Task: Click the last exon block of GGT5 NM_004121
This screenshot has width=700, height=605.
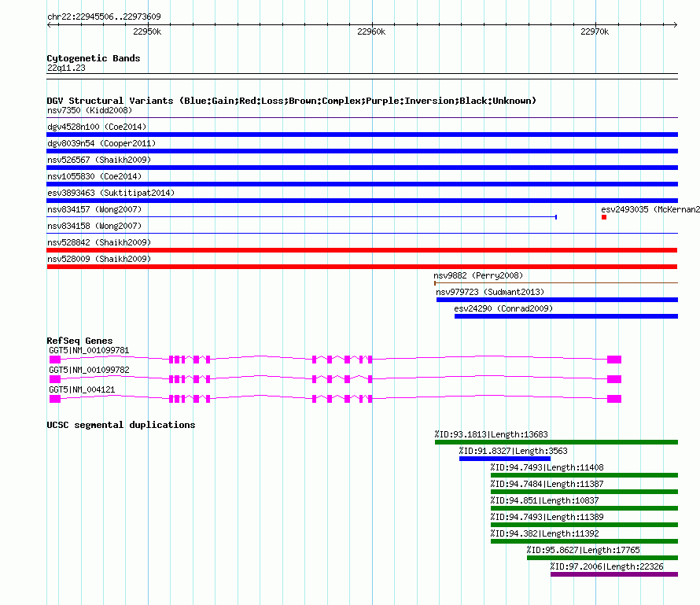Action: point(613,399)
